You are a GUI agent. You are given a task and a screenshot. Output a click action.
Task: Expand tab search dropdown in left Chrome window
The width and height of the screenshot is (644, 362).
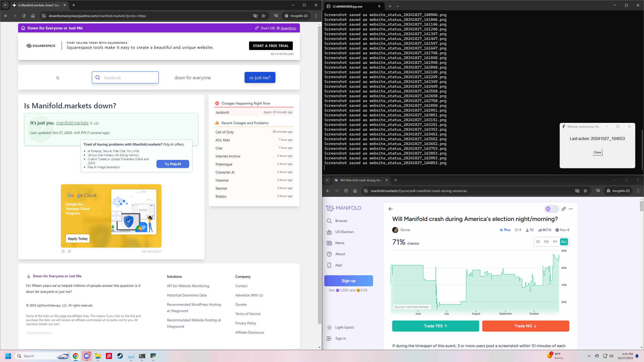(x=5, y=5)
